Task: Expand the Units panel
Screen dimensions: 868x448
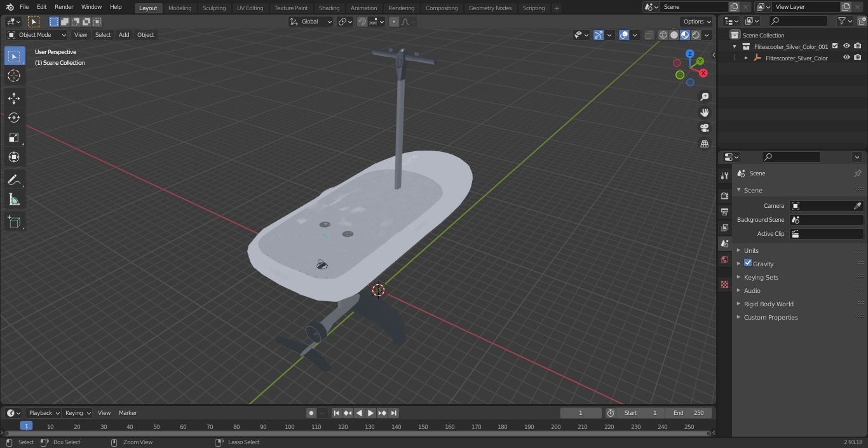Action: click(x=750, y=250)
